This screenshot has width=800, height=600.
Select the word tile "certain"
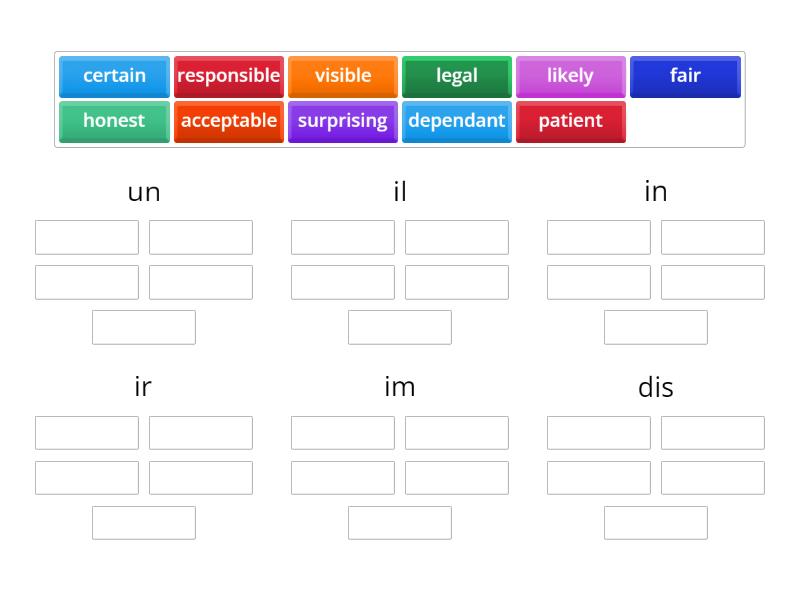pos(114,76)
